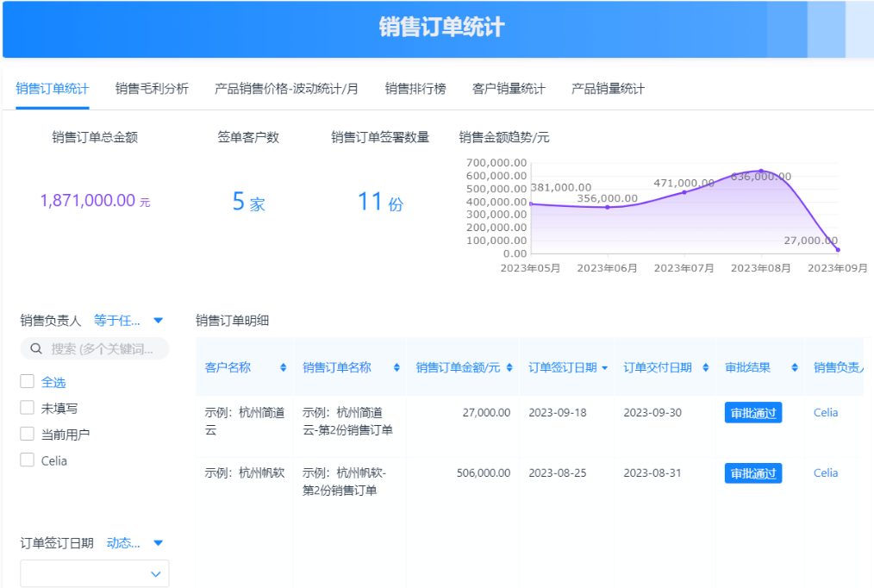Click the sort icon for 客户名称 column
The width and height of the screenshot is (874, 588).
[284, 367]
